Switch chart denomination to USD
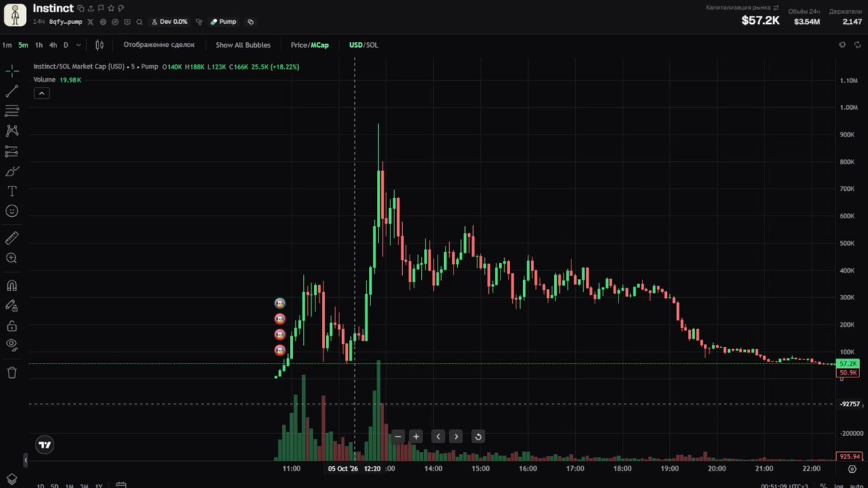This screenshot has width=868, height=488. [355, 45]
